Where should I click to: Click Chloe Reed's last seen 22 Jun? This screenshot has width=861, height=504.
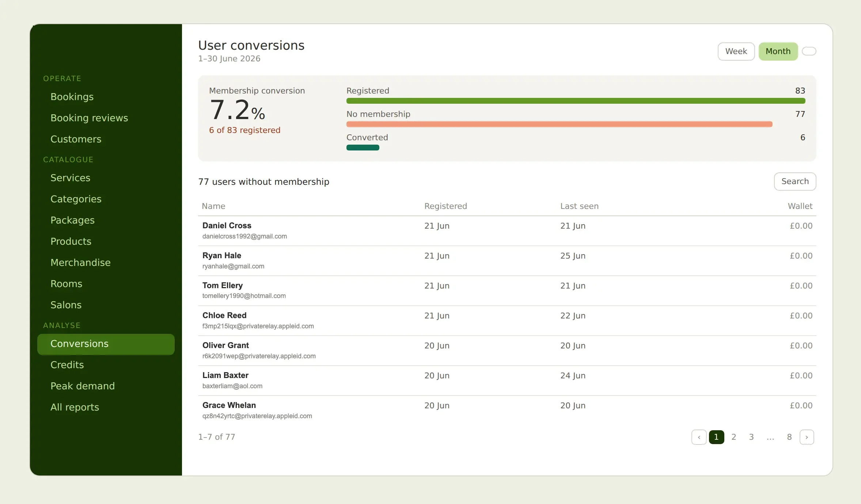[x=573, y=316]
